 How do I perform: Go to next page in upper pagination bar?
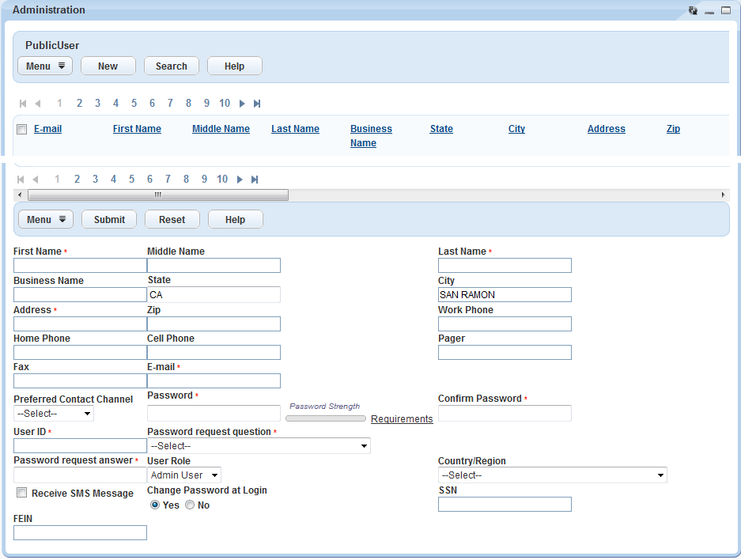click(242, 104)
